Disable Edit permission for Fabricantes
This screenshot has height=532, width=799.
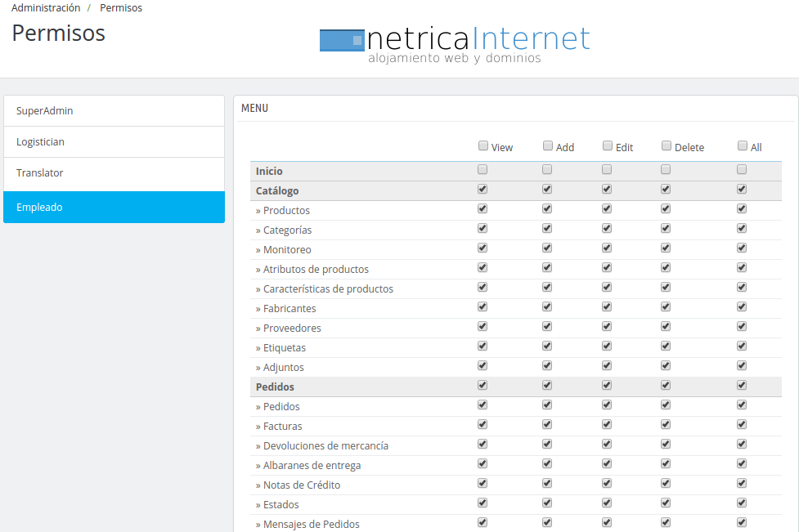coord(607,307)
